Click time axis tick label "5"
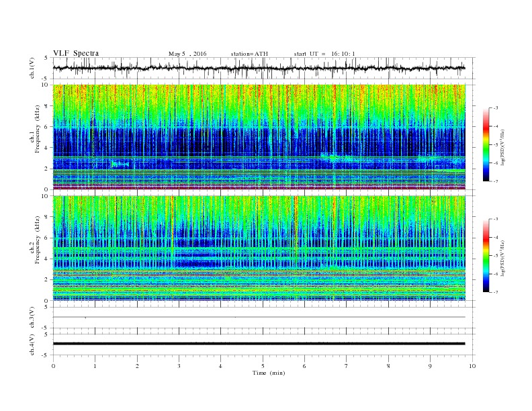 (x=263, y=366)
